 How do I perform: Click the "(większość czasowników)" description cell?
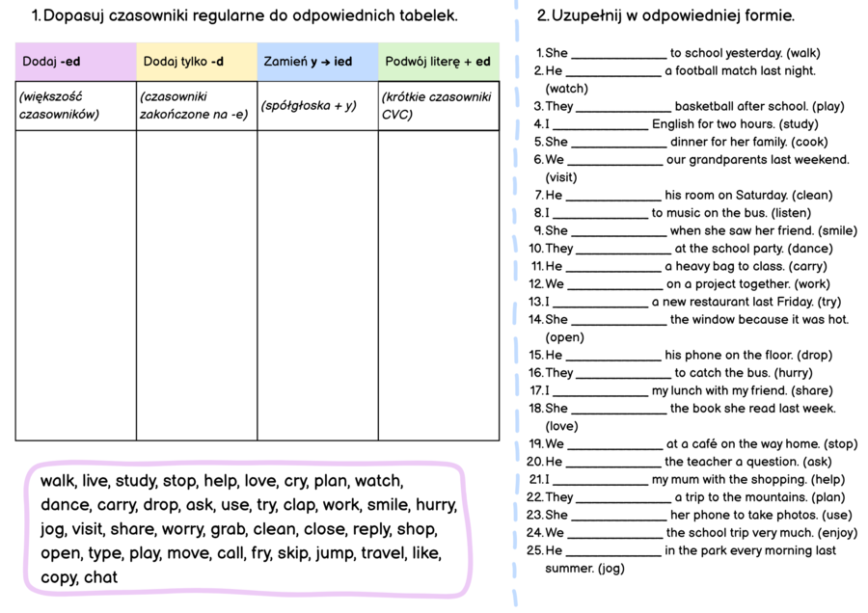tap(76, 106)
